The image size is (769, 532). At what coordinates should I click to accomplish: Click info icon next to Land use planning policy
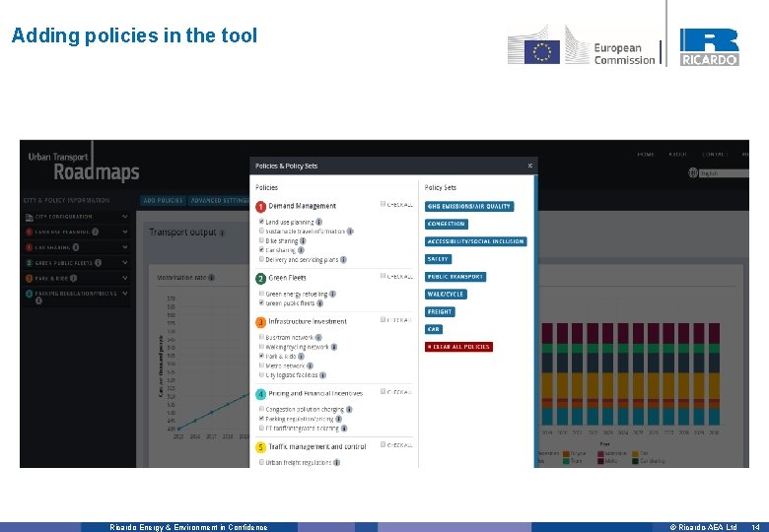click(x=318, y=222)
